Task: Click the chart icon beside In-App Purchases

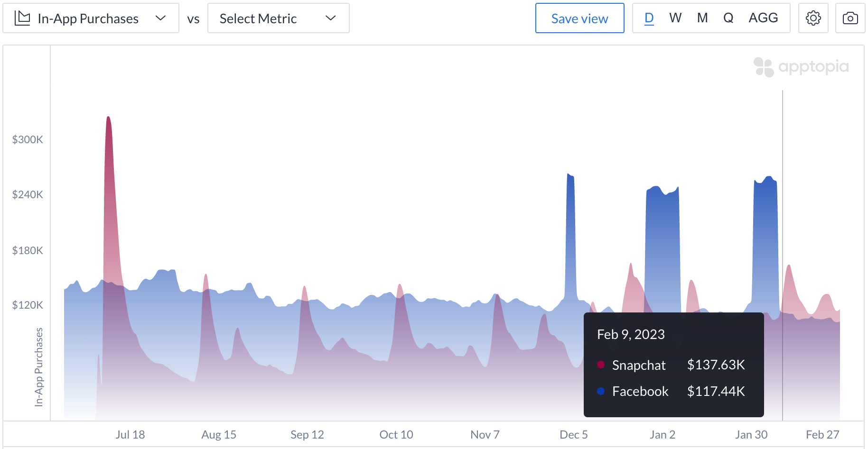Action: pyautogui.click(x=22, y=18)
